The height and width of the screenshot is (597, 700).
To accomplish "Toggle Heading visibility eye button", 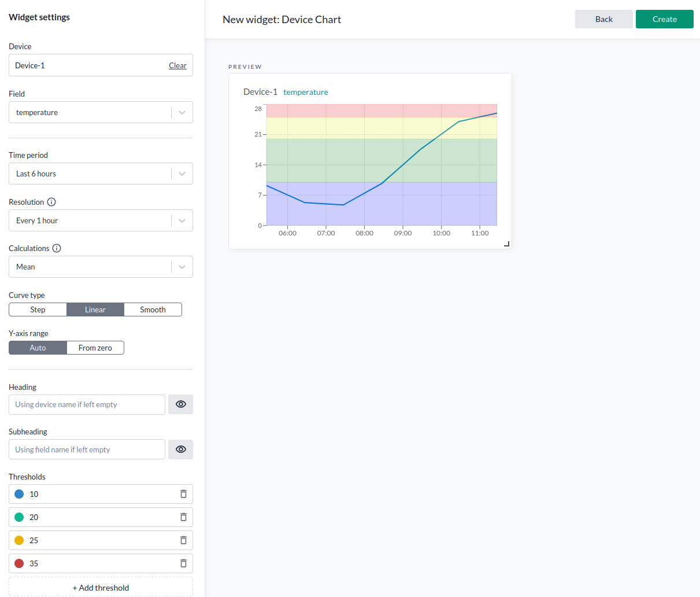I will pyautogui.click(x=180, y=404).
